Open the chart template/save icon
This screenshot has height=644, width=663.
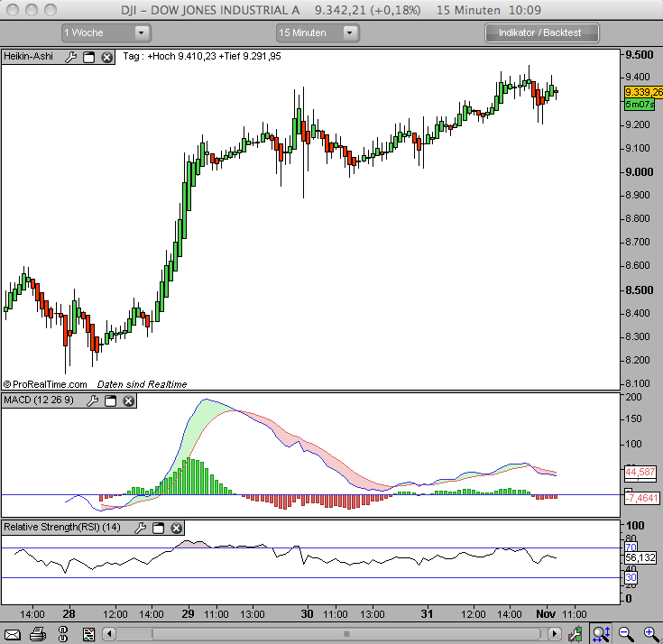click(x=88, y=634)
